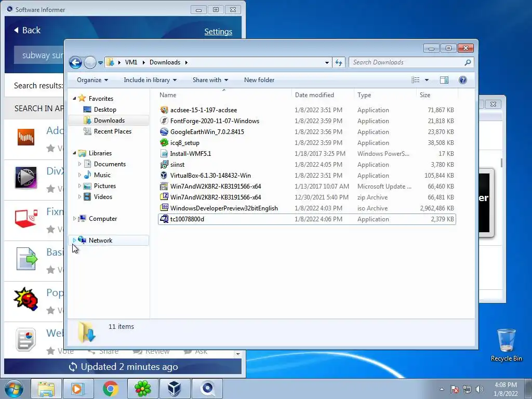Open Action Center flag tray icon

(455, 389)
